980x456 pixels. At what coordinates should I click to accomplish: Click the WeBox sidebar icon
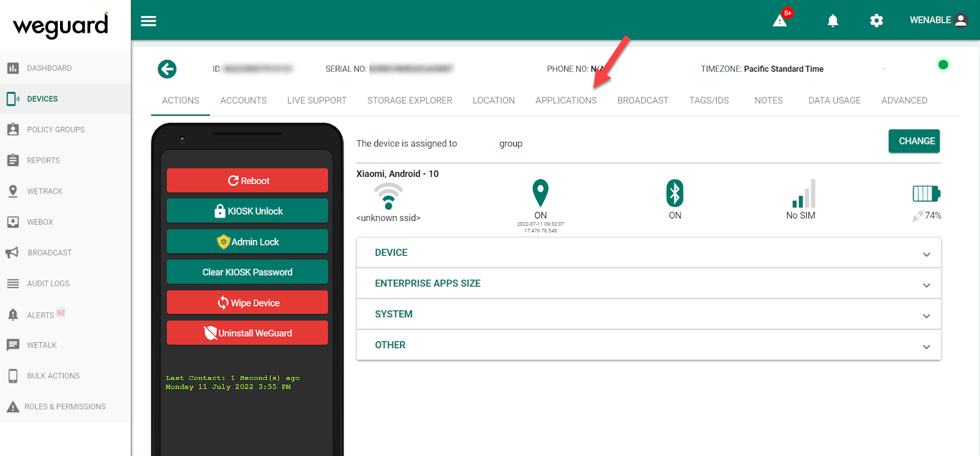point(13,222)
